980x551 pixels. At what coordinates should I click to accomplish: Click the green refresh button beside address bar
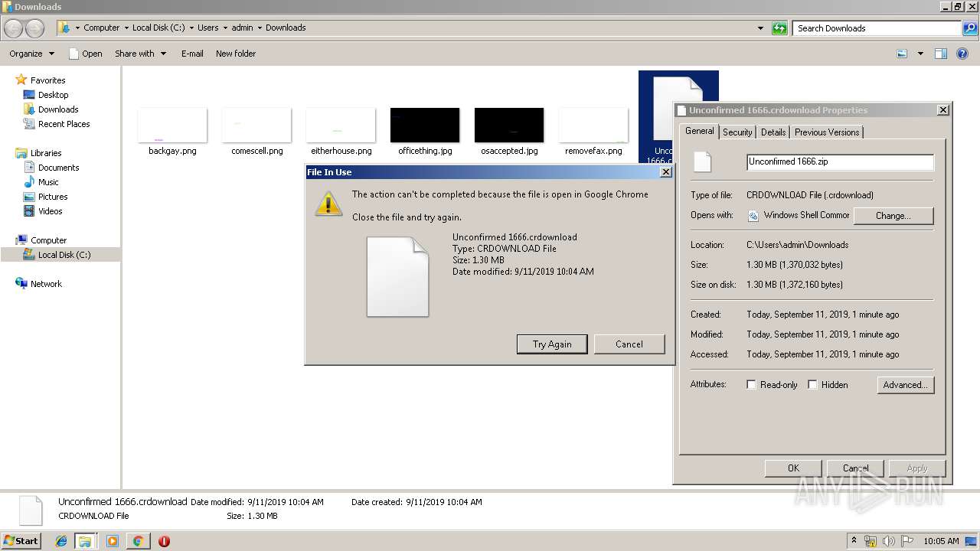(779, 28)
